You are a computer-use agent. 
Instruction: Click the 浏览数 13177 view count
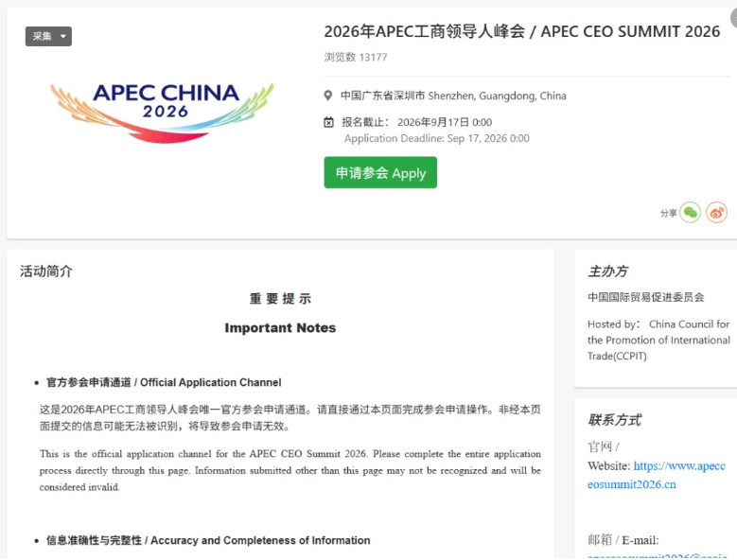(356, 58)
